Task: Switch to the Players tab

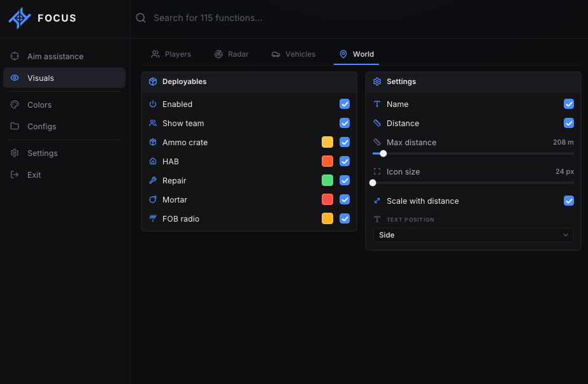Action: pyautogui.click(x=171, y=54)
